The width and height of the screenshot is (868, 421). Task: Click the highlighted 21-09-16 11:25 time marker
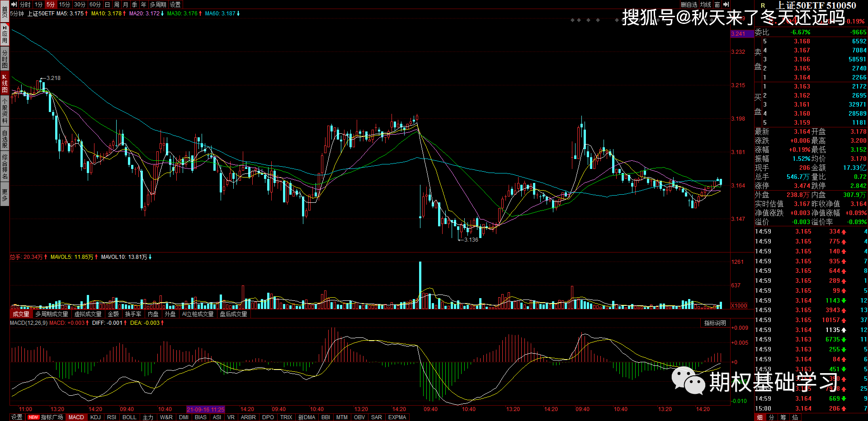coord(205,410)
